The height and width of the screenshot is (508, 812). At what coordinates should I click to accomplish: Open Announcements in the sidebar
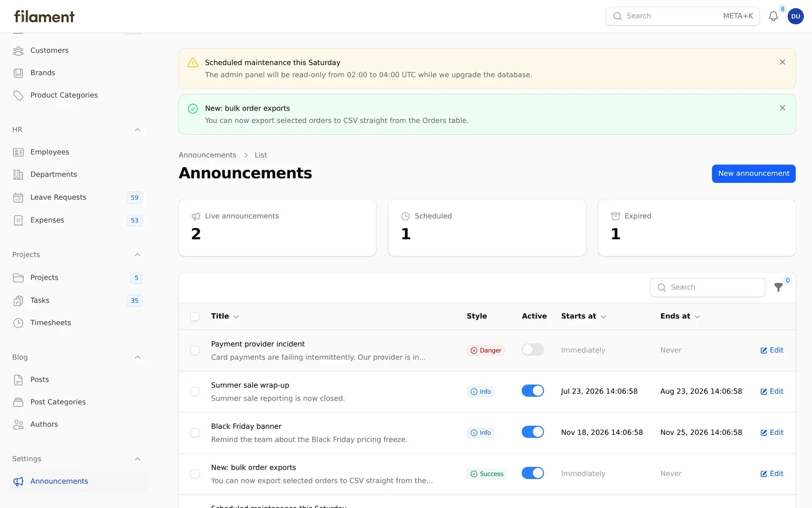(77, 482)
